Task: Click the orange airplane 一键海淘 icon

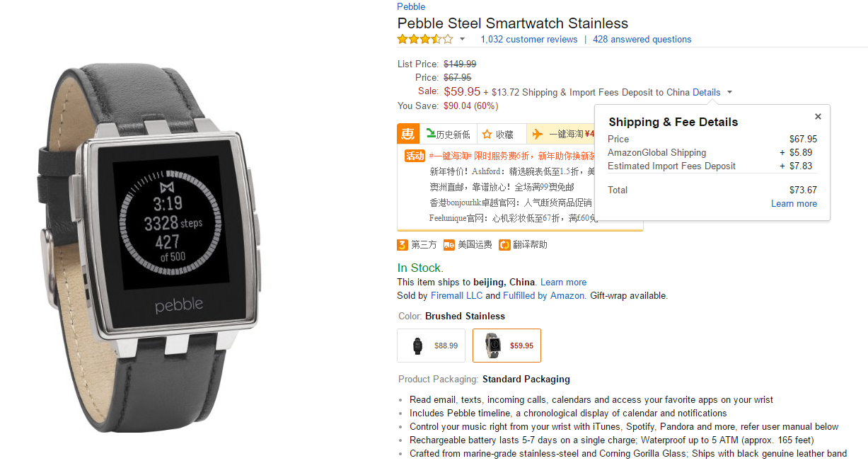Action: pyautogui.click(x=538, y=134)
